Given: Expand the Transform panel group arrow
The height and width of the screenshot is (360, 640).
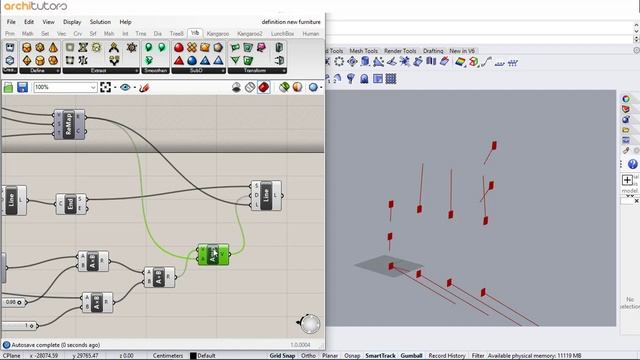Looking at the screenshot, I should (x=284, y=71).
